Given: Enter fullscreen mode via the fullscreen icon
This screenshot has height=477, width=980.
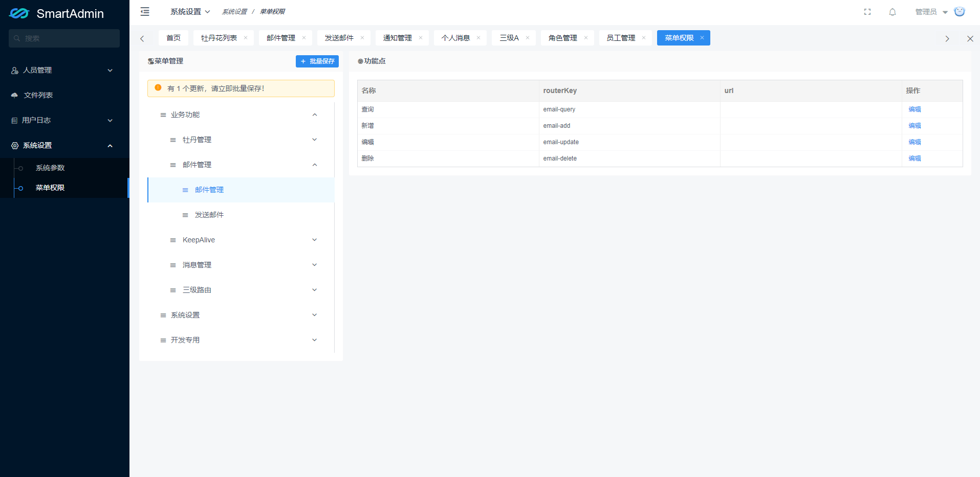Looking at the screenshot, I should pos(867,12).
